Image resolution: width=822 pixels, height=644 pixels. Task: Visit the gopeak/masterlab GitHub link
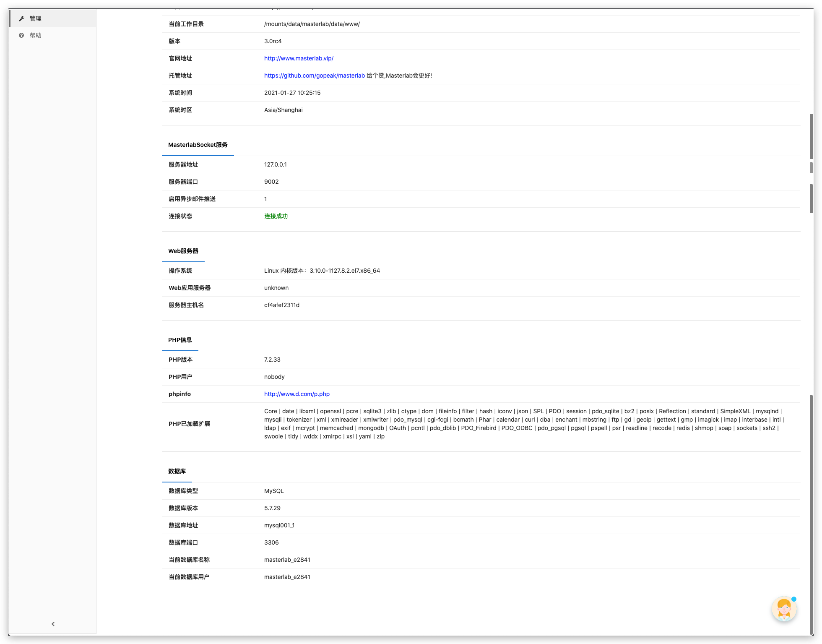point(314,76)
